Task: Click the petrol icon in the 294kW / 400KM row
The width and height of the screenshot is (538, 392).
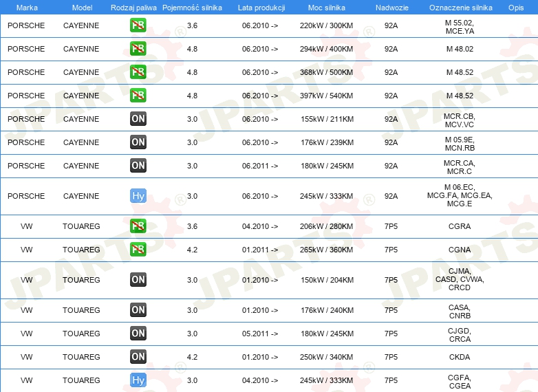Action: click(138, 49)
